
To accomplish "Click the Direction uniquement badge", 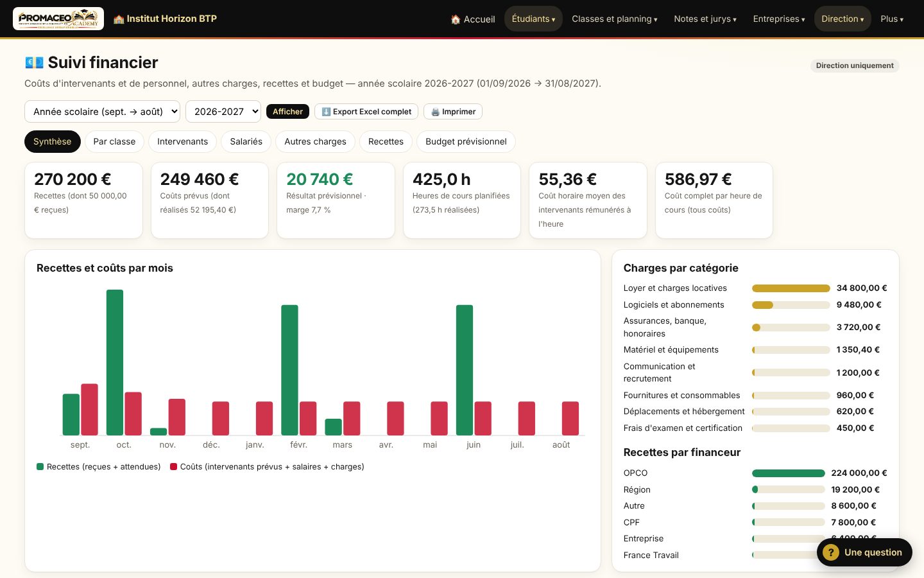I will [855, 66].
